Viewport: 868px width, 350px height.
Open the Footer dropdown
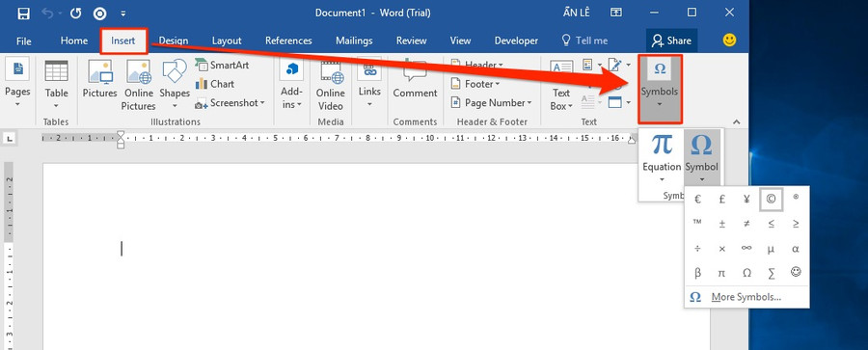pyautogui.click(x=475, y=84)
